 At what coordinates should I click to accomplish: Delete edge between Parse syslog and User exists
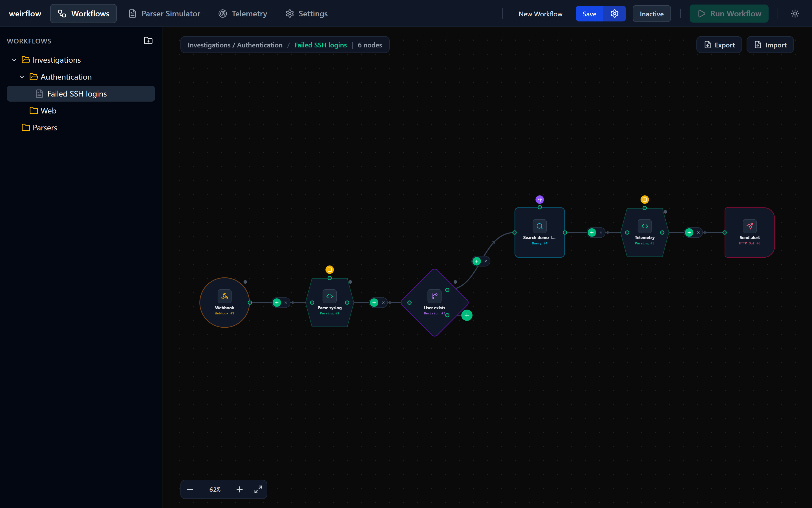[383, 303]
